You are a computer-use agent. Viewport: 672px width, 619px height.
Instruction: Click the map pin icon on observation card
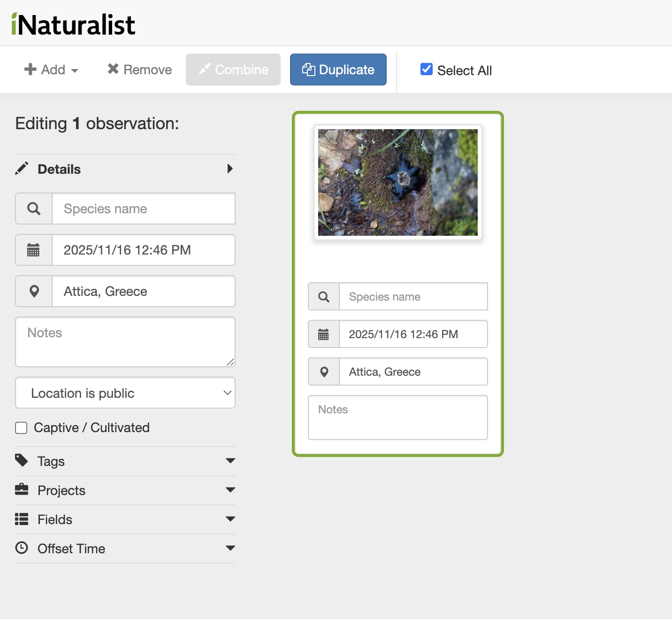point(324,372)
